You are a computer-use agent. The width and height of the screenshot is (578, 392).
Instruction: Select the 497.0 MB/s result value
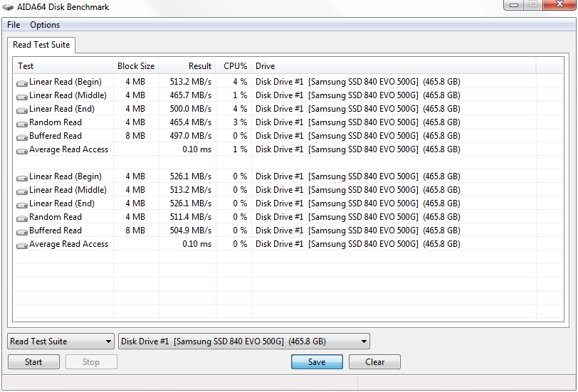pyautogui.click(x=191, y=136)
